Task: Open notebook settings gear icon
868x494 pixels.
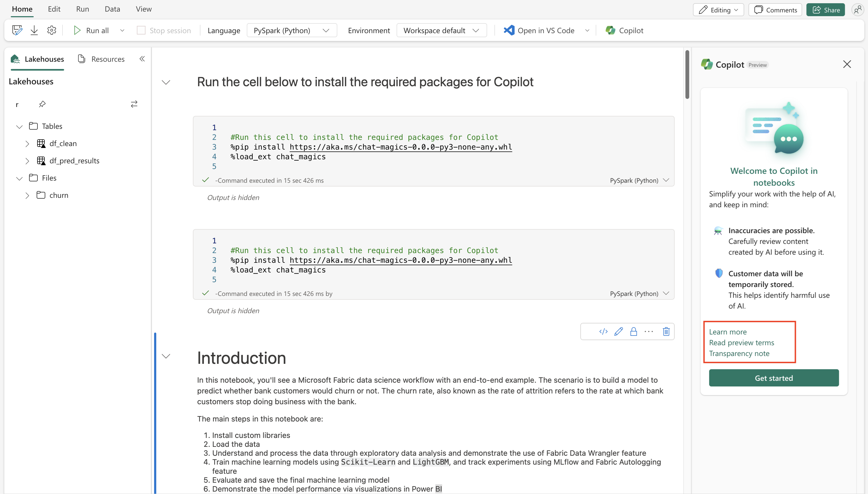Action: coord(51,30)
